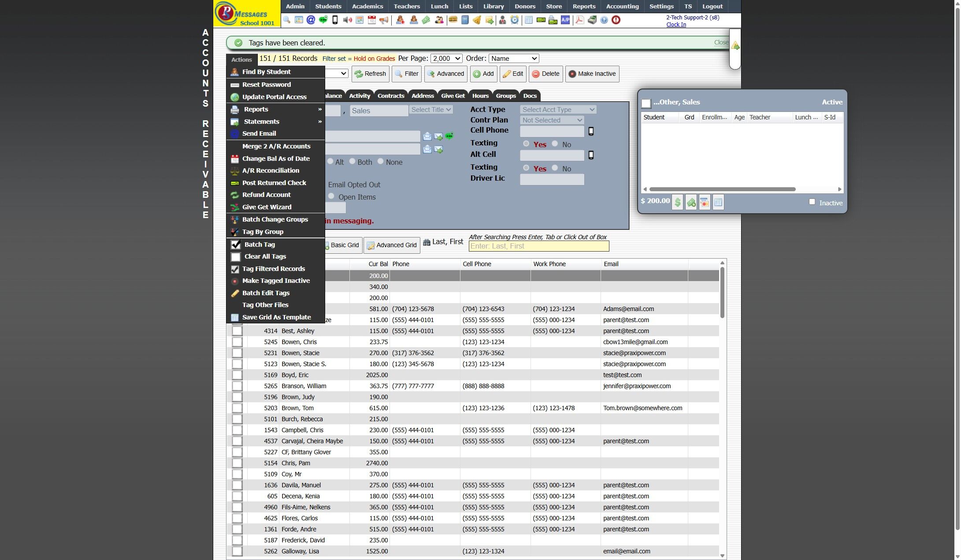Click the alarm clock toolbar icon
The height and width of the screenshot is (560, 961).
point(514,20)
